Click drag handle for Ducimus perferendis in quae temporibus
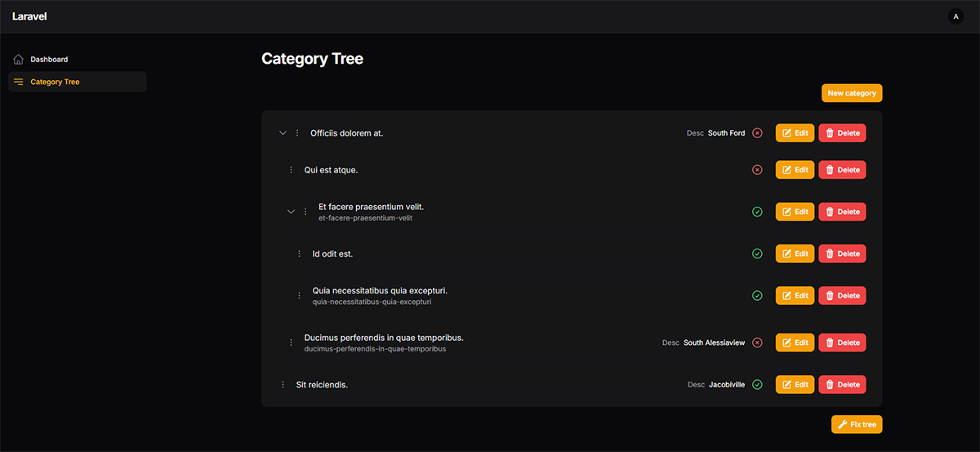 [x=291, y=343]
